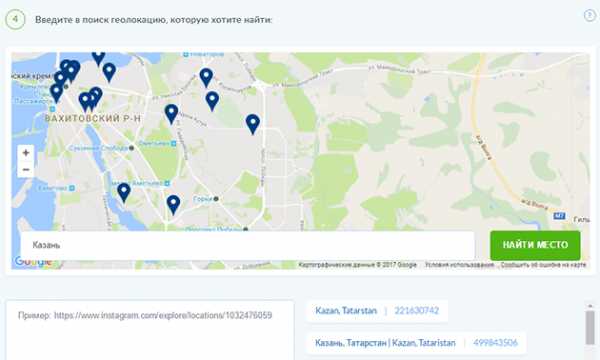
Task: Click the Суконная Слобода metro station marker
Action: click(131, 148)
